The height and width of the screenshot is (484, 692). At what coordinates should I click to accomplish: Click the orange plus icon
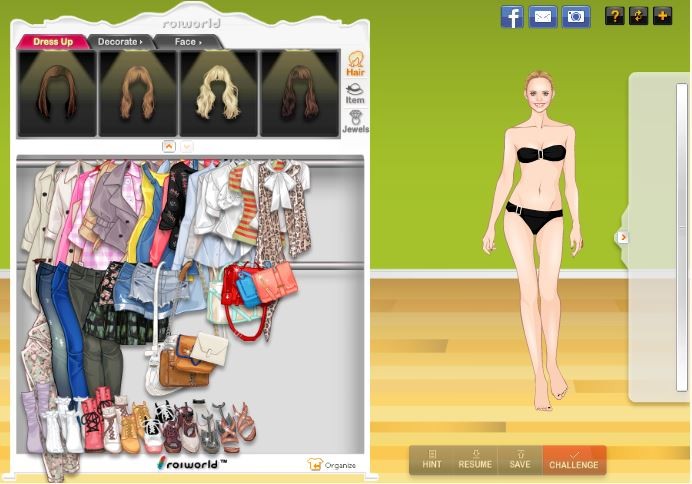tap(662, 16)
